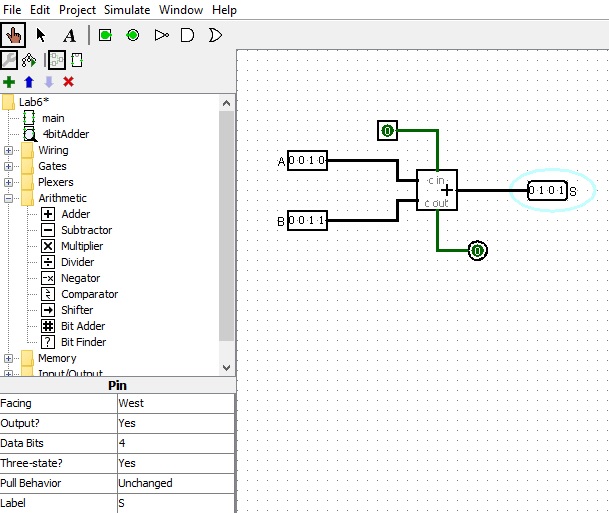Pick the output pin tool (green circle)
Viewport: 609px width, 513px height.
point(133,35)
